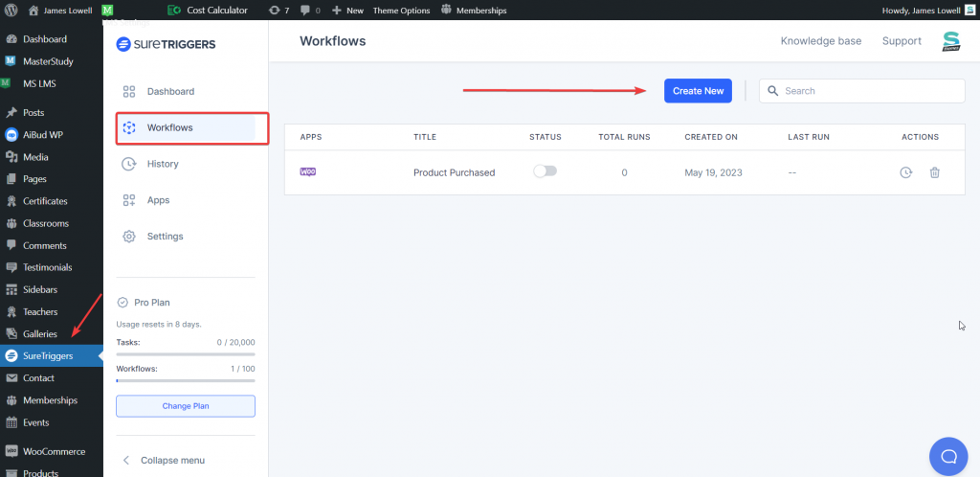Open run history clock icon for Product Purchased

click(905, 172)
